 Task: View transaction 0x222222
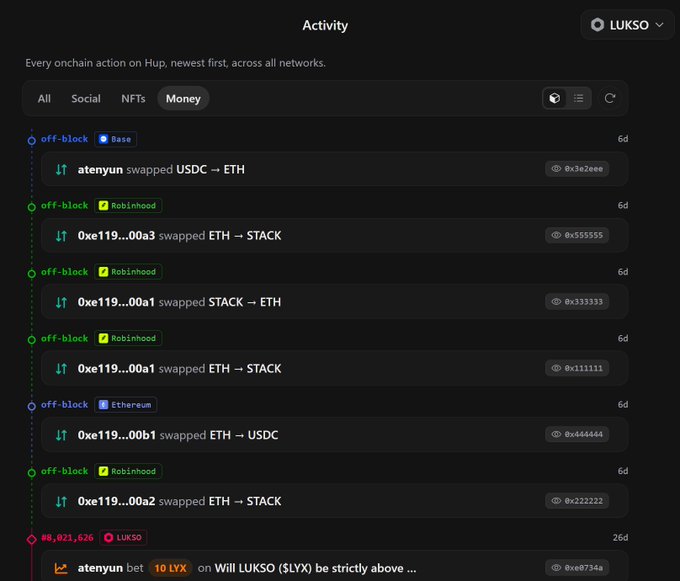coord(577,501)
